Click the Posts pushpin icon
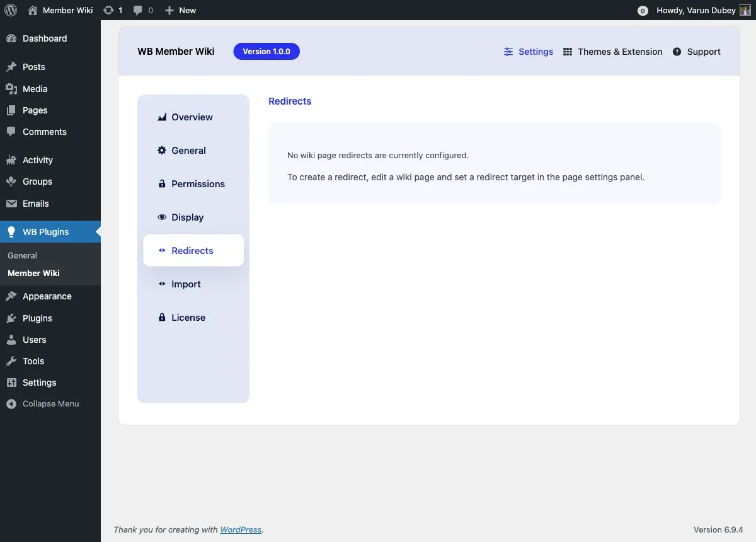756x542 pixels. pos(11,67)
